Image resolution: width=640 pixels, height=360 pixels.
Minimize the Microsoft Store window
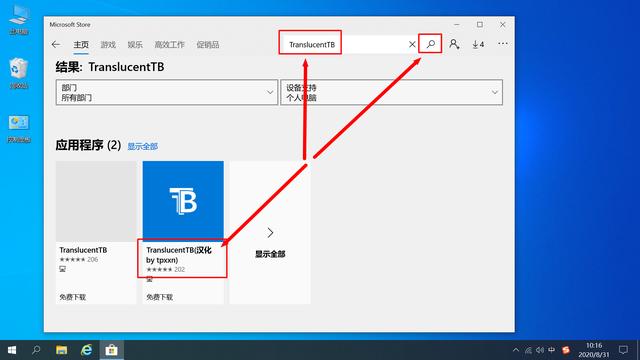(x=457, y=24)
